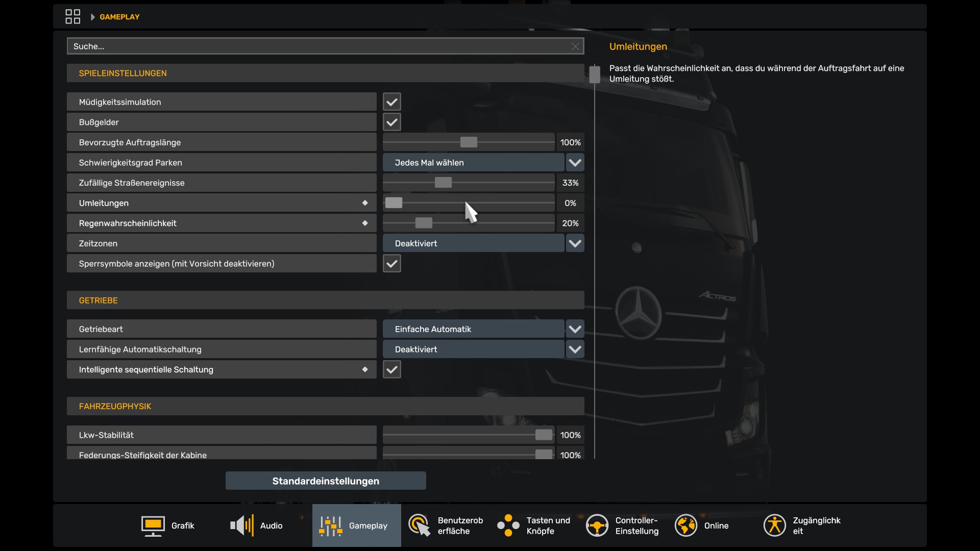Screen dimensions: 980x551
Task: Click the Standardeinstellungen button
Action: click(326, 481)
